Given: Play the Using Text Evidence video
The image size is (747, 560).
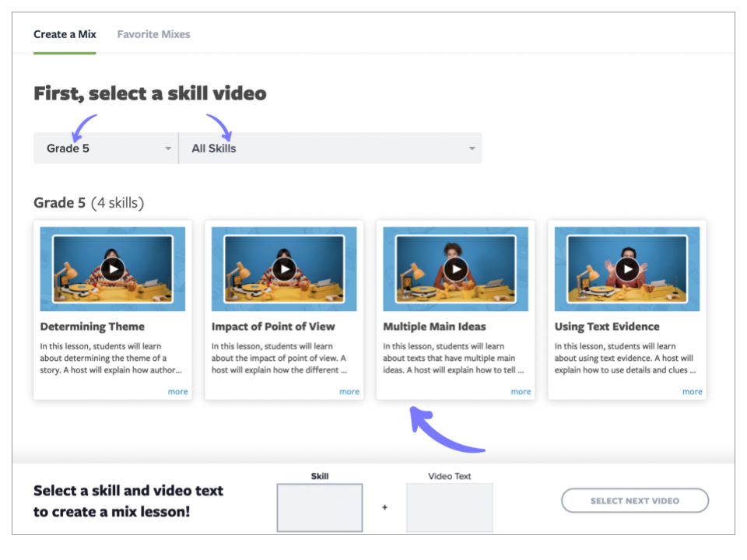Looking at the screenshot, I should click(x=626, y=269).
